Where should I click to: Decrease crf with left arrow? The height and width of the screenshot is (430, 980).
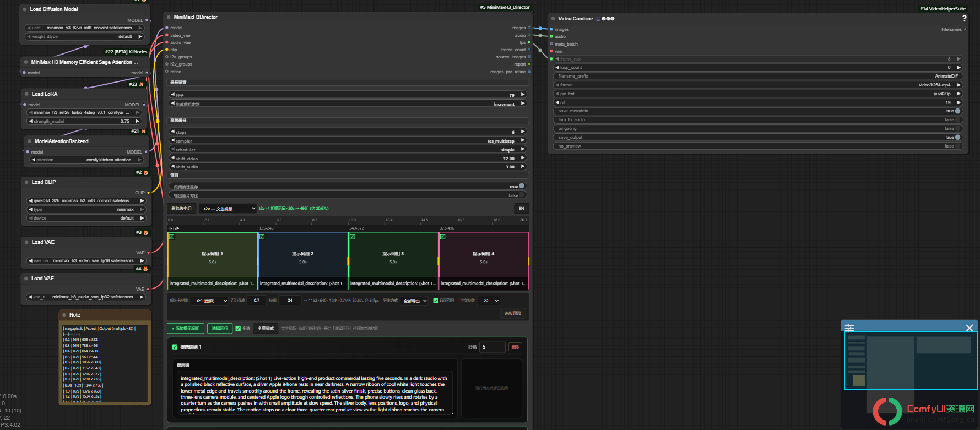[x=557, y=102]
